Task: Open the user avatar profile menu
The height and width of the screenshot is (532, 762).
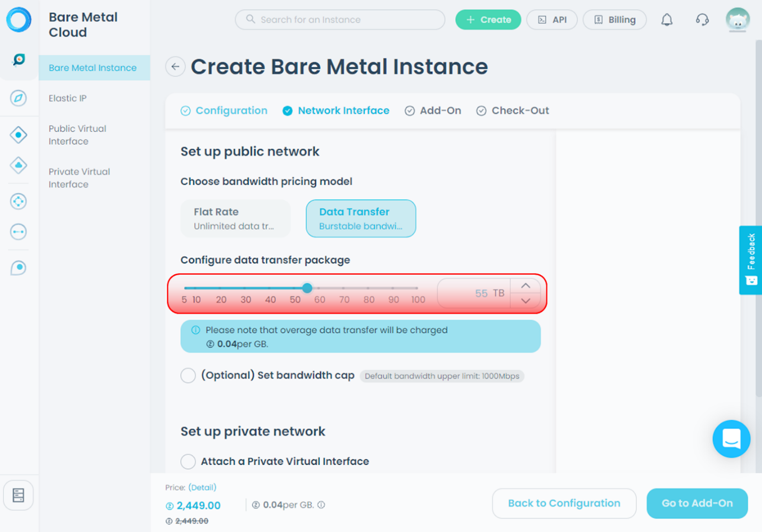Action: point(737,20)
